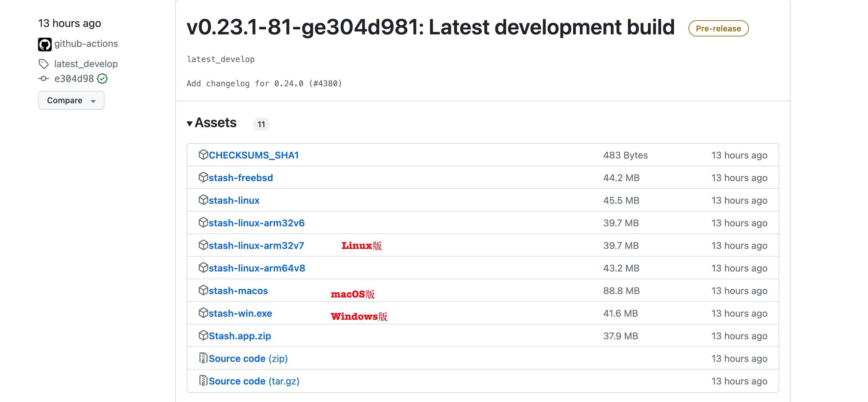Open the Compare dropdown
The height and width of the screenshot is (402, 868).
[x=71, y=100]
